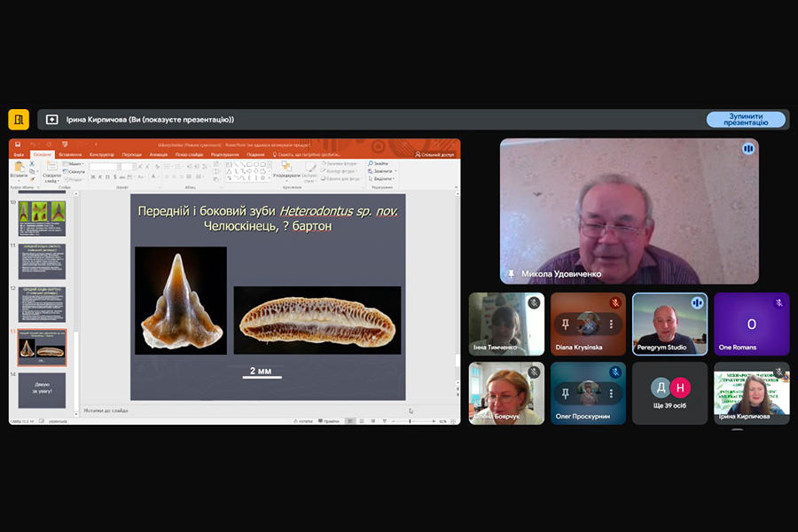
Task: Switch to Slide Show (Показ слайдів) tab
Action: pyautogui.click(x=189, y=155)
